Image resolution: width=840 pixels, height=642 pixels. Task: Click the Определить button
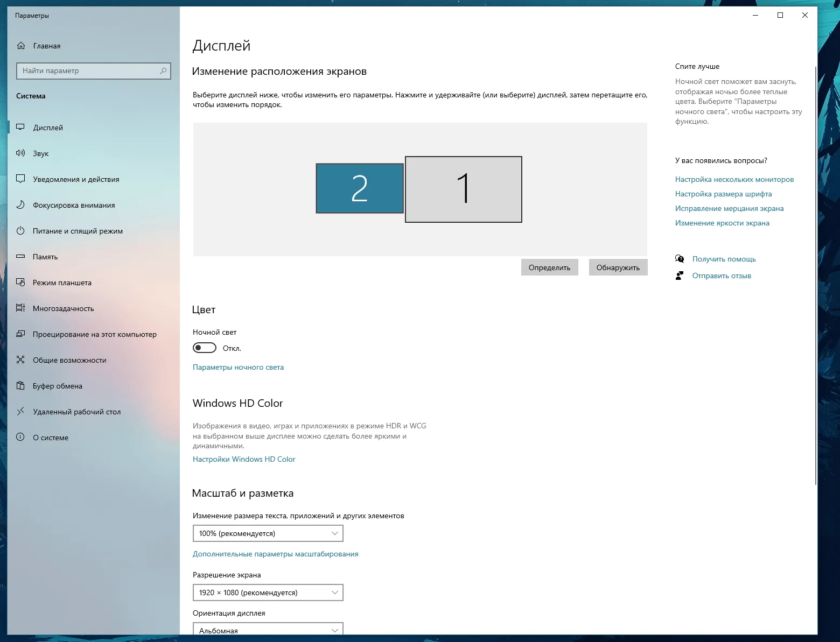pos(549,267)
